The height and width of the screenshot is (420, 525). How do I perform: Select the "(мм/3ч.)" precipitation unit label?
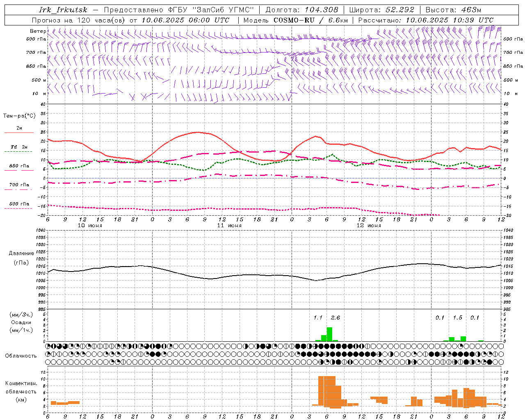coord(21,315)
